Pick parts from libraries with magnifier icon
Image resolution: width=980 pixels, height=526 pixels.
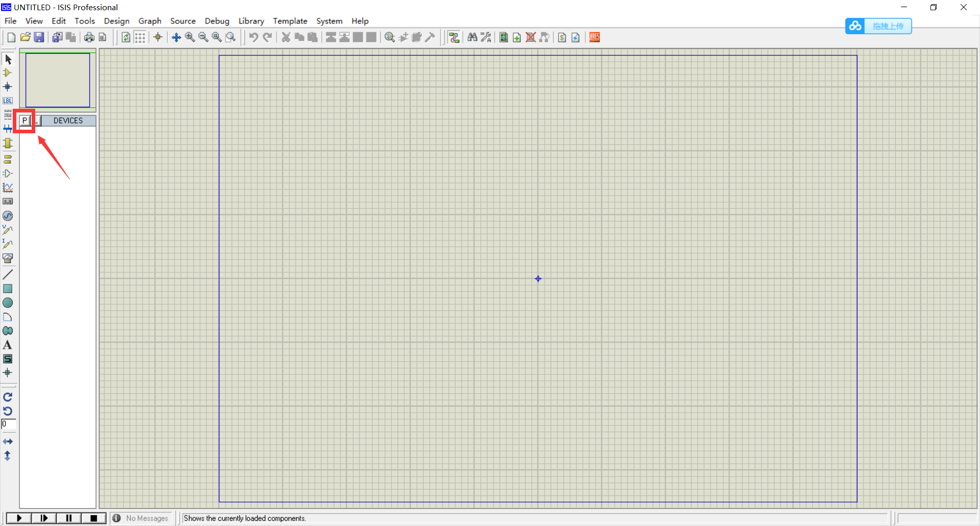389,37
